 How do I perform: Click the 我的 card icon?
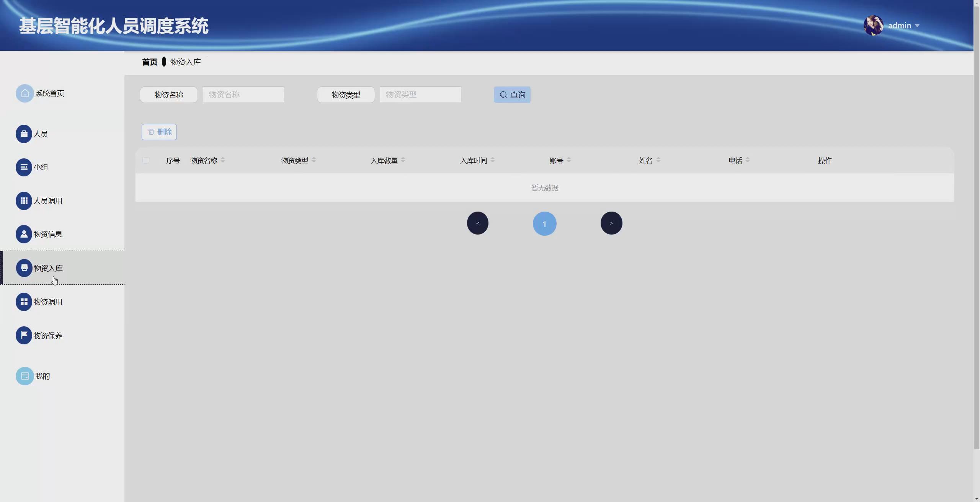pyautogui.click(x=24, y=376)
